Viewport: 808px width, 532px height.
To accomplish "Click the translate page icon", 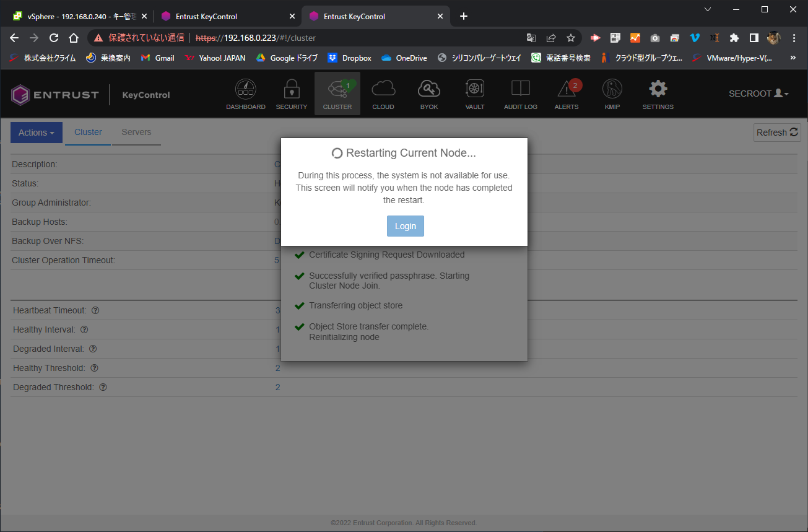I will 531,38.
